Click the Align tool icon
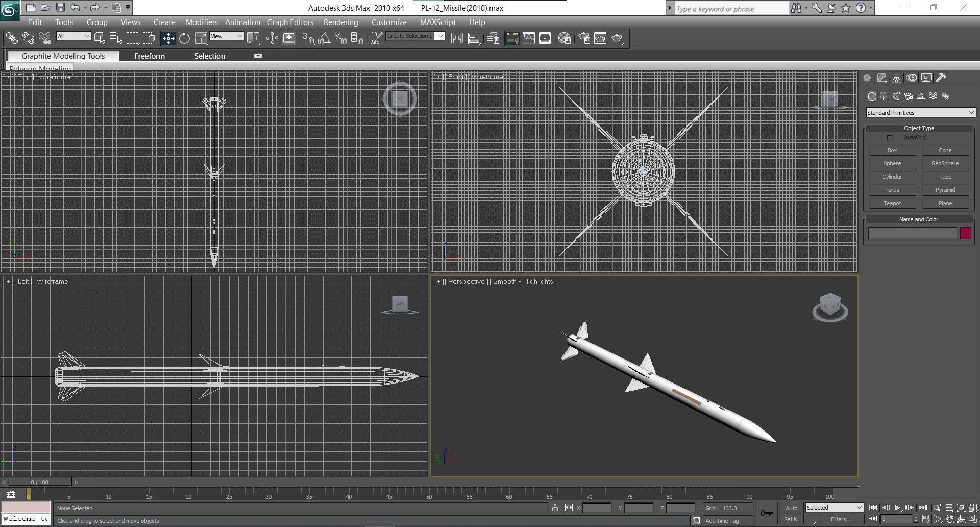This screenshot has height=527, width=980. 474,38
